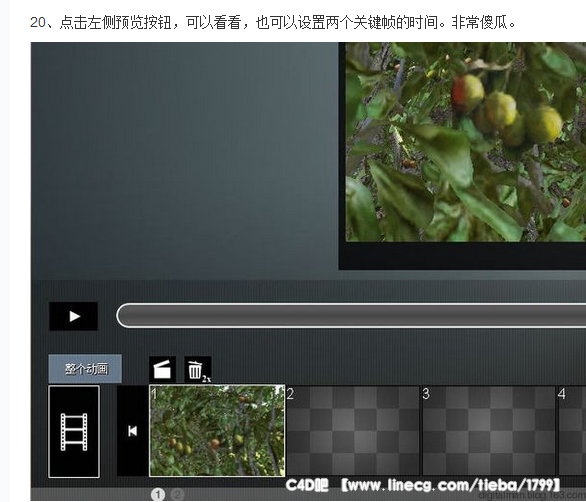The height and width of the screenshot is (502, 586).
Task: Click the trash 2x delete icon
Action: (x=198, y=370)
